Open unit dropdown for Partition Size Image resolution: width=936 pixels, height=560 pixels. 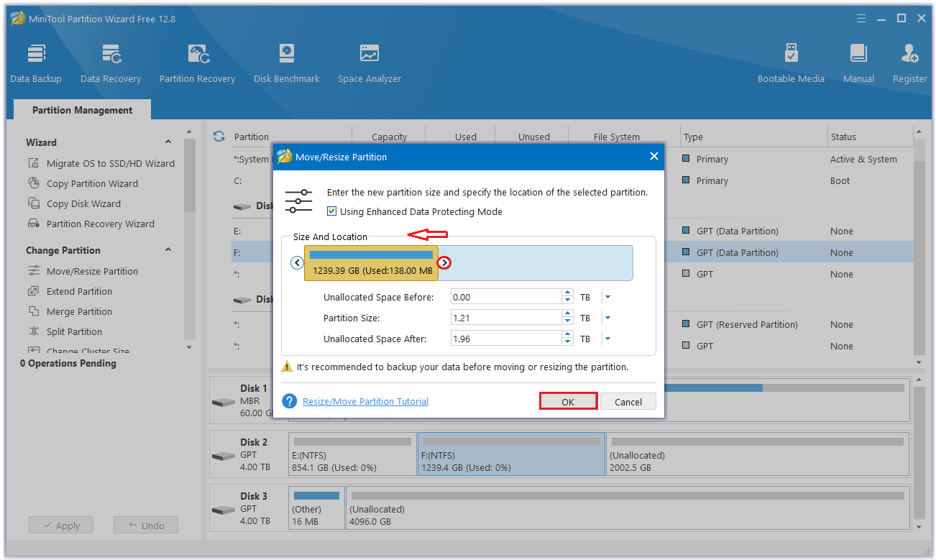coord(607,318)
